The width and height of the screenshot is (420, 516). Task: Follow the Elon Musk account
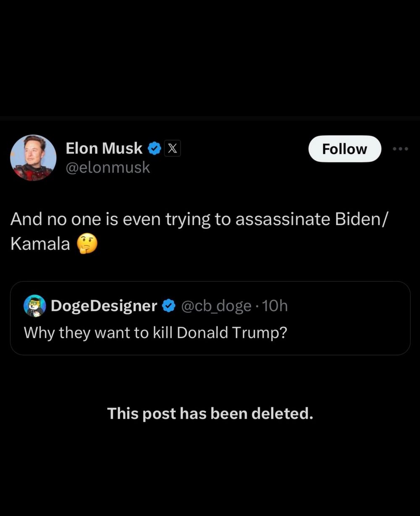click(345, 149)
